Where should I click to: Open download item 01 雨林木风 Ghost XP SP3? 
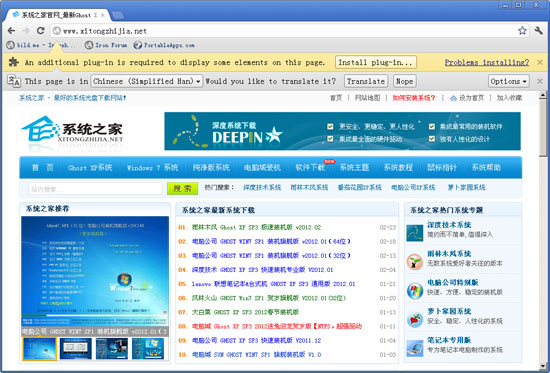coord(256,227)
